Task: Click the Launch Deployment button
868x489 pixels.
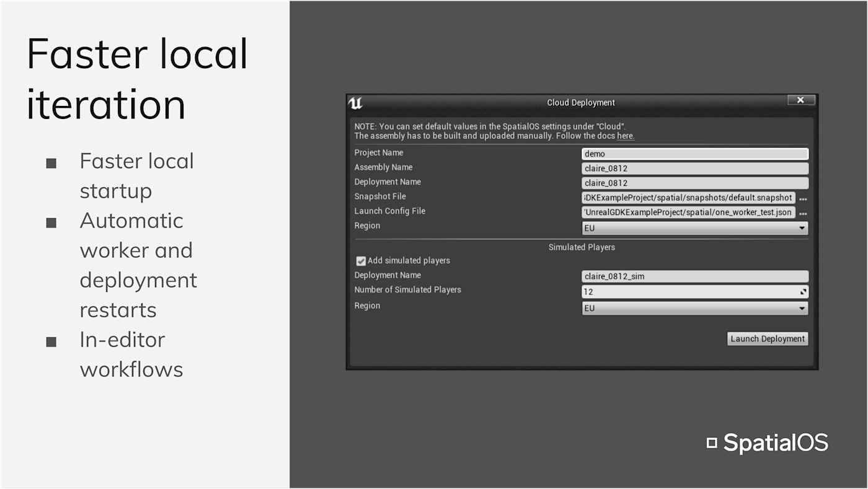Action: coord(768,339)
